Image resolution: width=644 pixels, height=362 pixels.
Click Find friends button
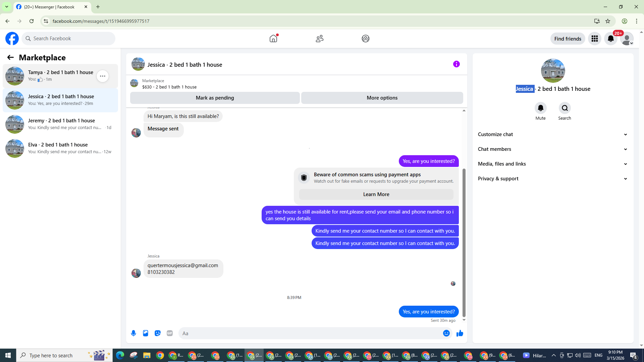pos(568,39)
